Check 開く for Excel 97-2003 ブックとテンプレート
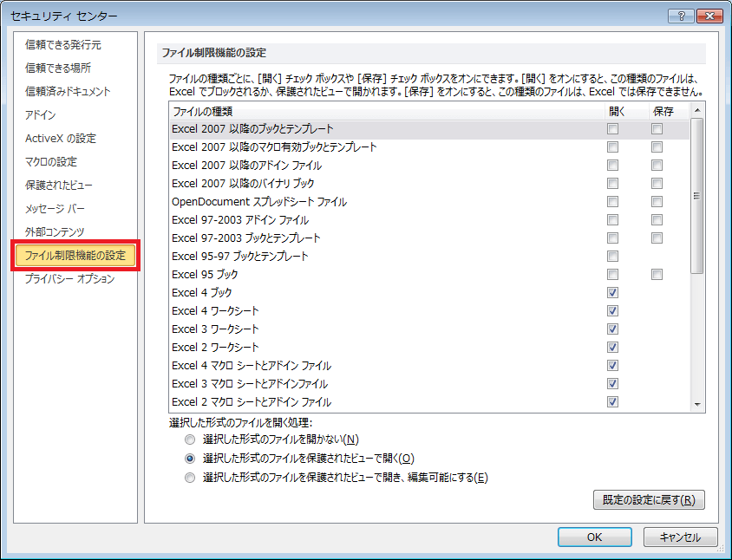This screenshot has height=560, width=732. 612,238
